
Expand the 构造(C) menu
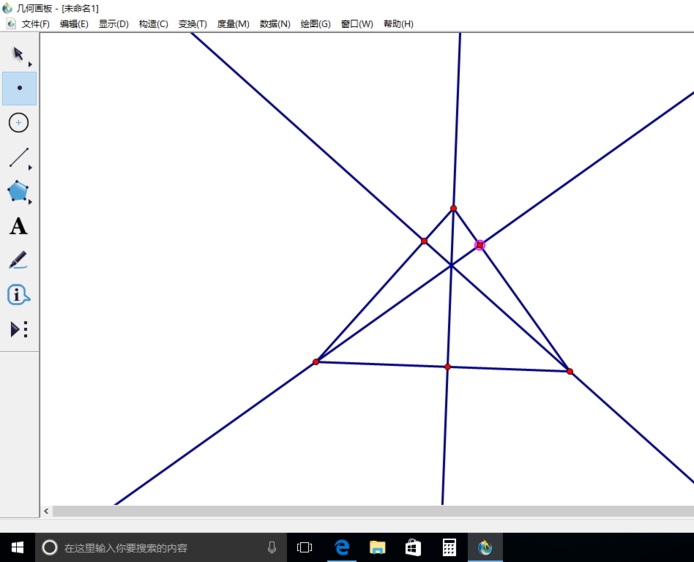coord(153,24)
